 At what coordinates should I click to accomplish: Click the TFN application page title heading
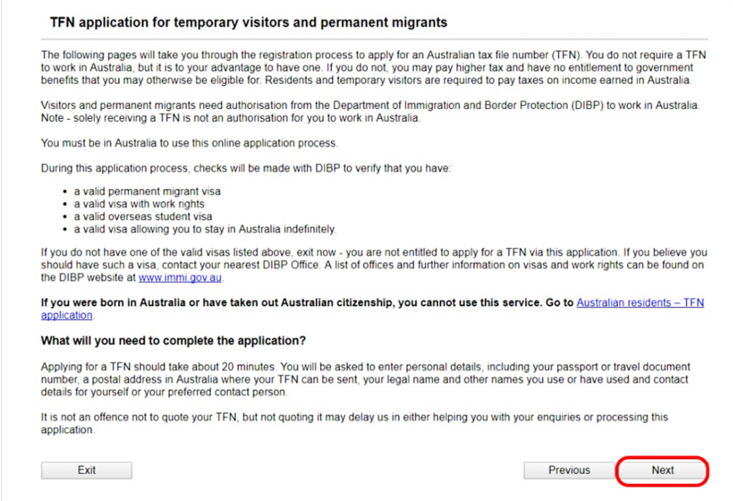pyautogui.click(x=249, y=22)
